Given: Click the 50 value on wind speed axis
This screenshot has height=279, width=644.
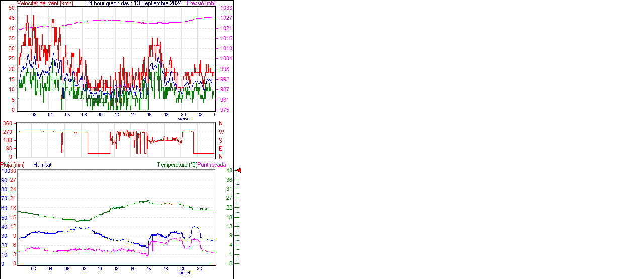Looking at the screenshot, I should click(12, 8).
